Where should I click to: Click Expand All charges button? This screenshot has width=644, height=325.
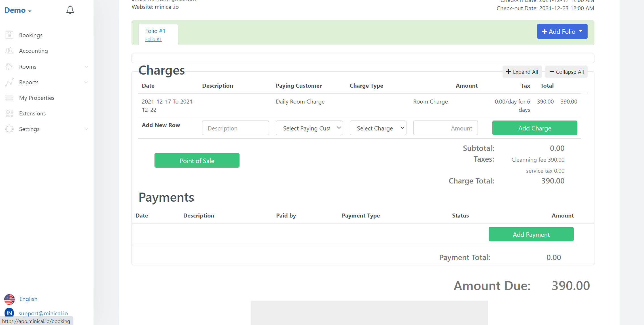click(522, 72)
